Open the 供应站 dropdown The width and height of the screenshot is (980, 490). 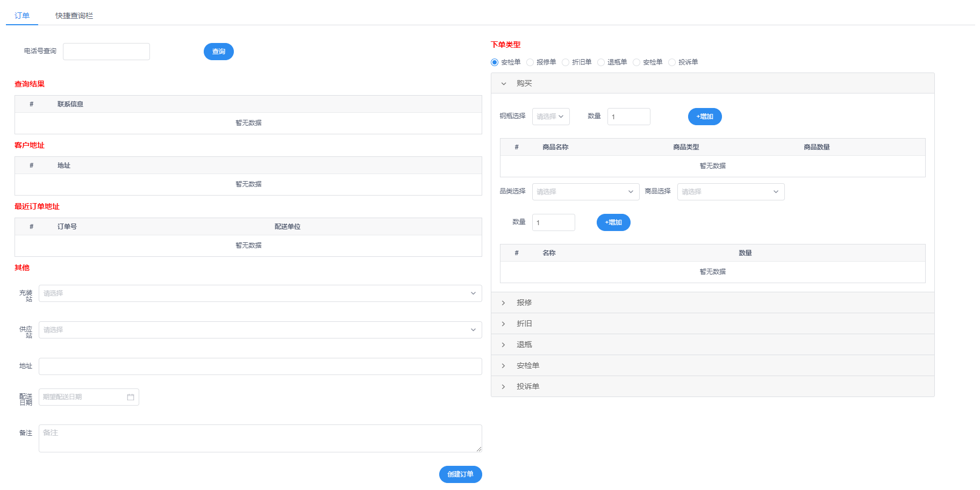[x=260, y=330]
